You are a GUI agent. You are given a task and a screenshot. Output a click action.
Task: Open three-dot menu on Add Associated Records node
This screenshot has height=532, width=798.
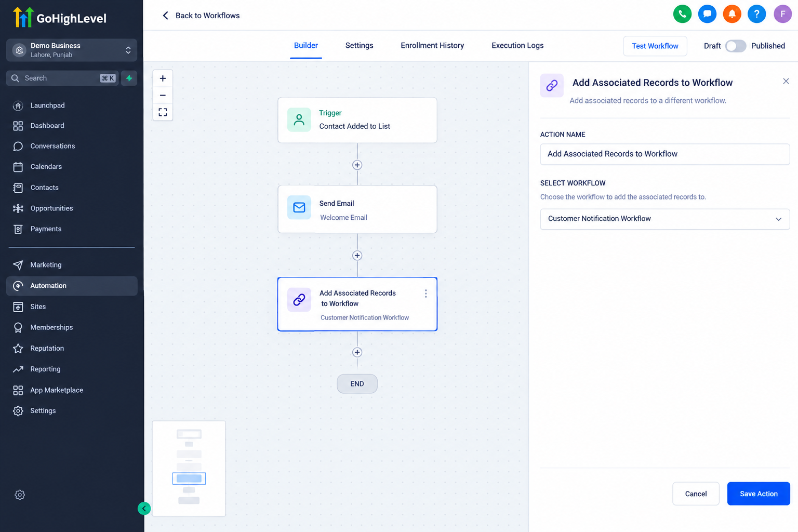(x=425, y=294)
